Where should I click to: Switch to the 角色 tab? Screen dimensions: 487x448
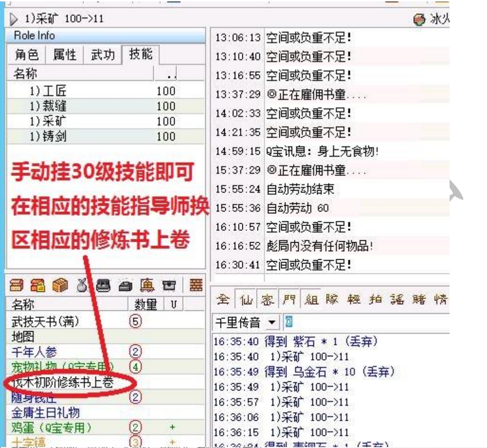point(27,55)
